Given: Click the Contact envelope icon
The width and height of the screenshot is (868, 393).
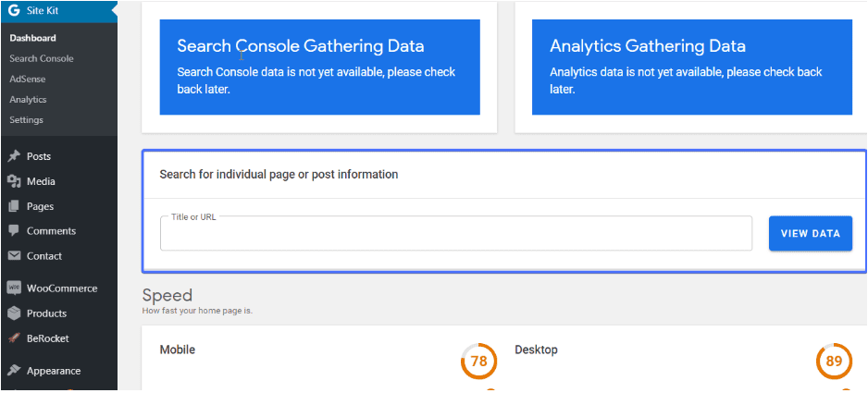Looking at the screenshot, I should pyautogui.click(x=14, y=256).
